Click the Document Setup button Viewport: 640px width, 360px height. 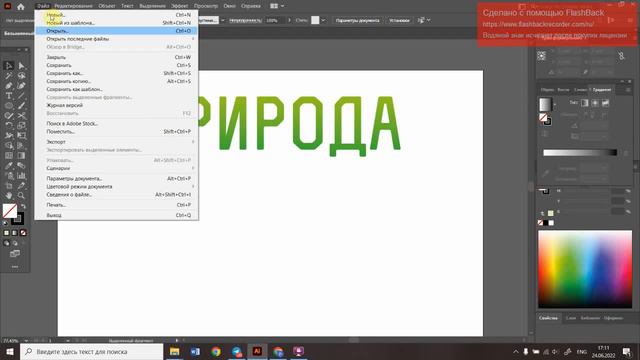point(358,20)
